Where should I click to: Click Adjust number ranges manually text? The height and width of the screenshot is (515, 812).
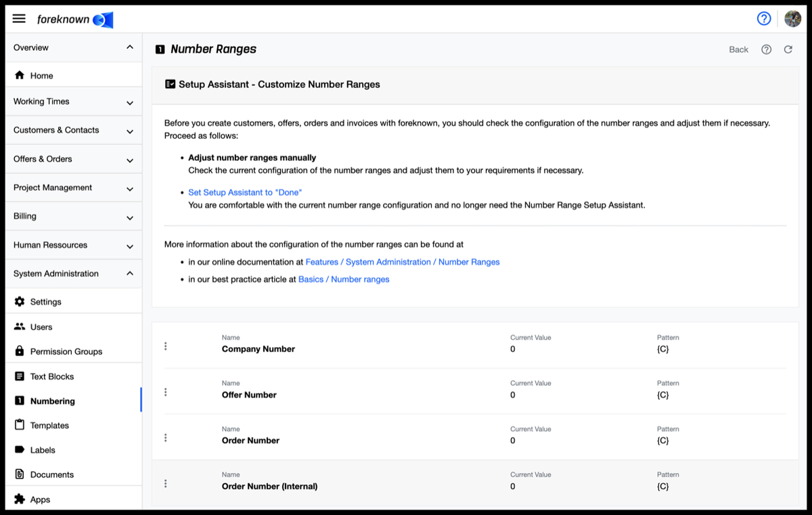point(252,158)
